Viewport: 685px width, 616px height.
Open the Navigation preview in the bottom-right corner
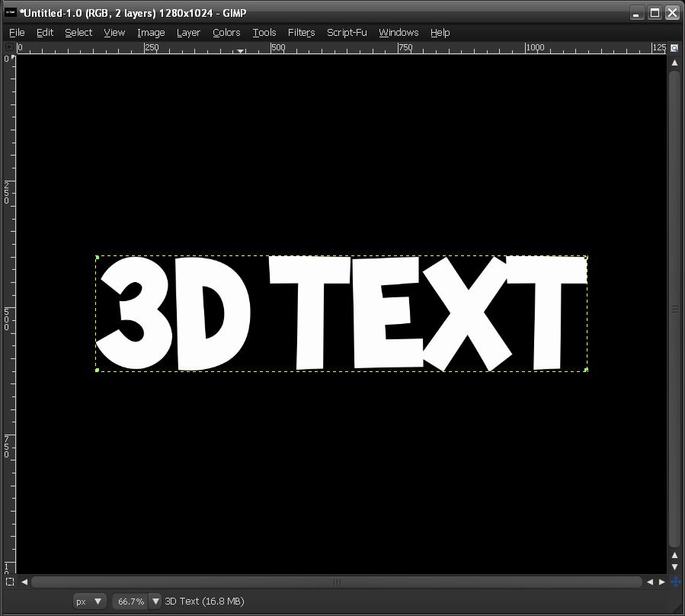[x=675, y=582]
